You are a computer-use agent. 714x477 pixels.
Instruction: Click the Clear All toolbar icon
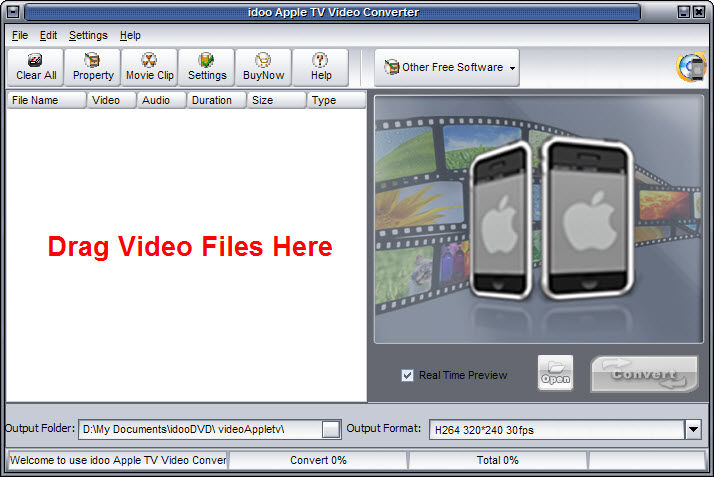point(36,67)
